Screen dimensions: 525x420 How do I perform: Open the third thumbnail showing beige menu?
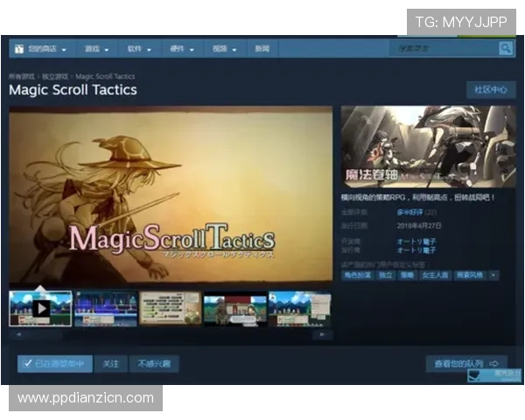coord(171,309)
